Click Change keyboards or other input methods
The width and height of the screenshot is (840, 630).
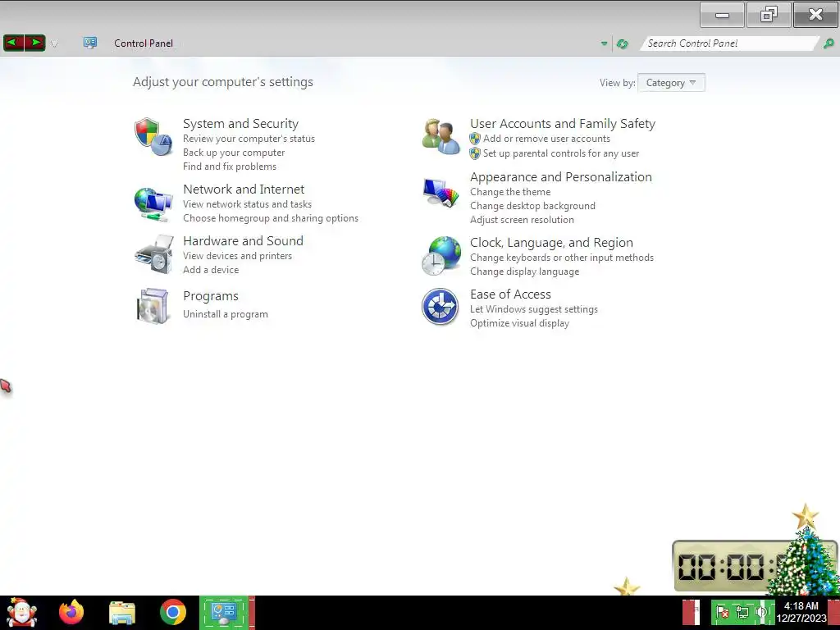561,258
